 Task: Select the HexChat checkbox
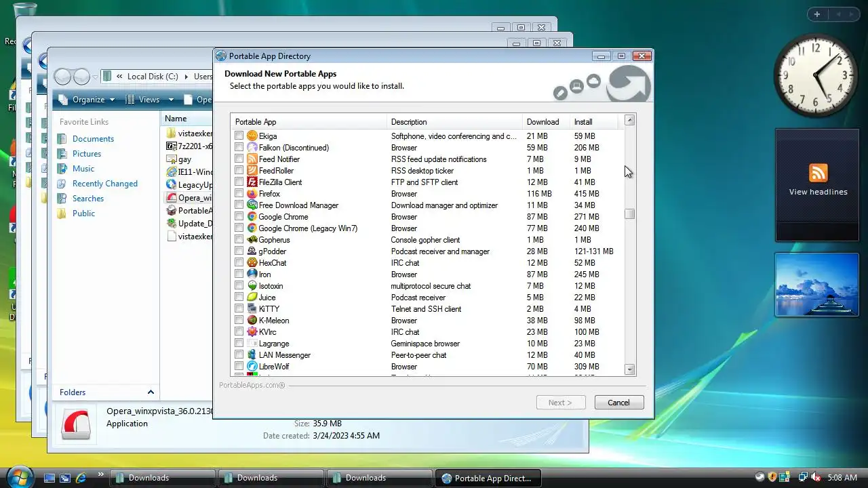click(239, 263)
